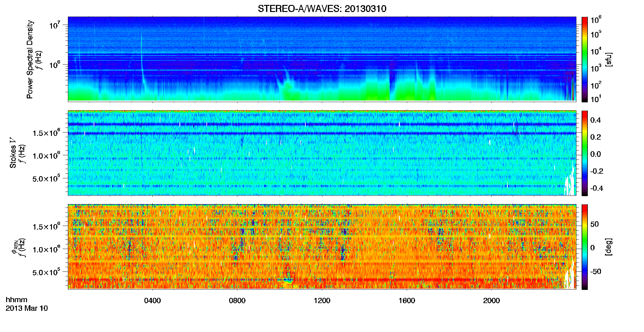This screenshot has height=332, width=644.
Task: Click the -50 value on degrees color bar
Action: 596,271
